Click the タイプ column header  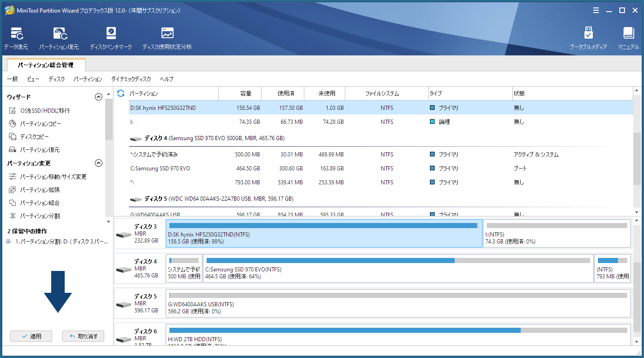point(470,94)
